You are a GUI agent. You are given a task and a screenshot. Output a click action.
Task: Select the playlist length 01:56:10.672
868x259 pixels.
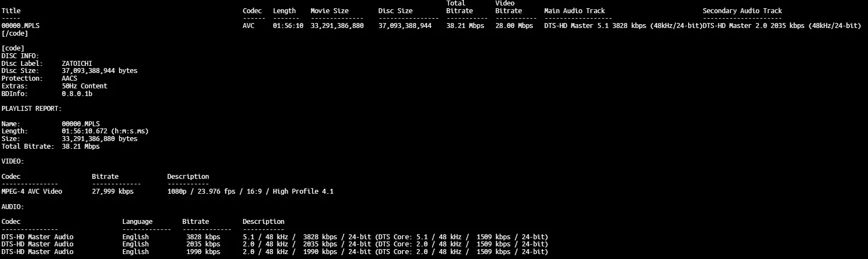(x=84, y=131)
